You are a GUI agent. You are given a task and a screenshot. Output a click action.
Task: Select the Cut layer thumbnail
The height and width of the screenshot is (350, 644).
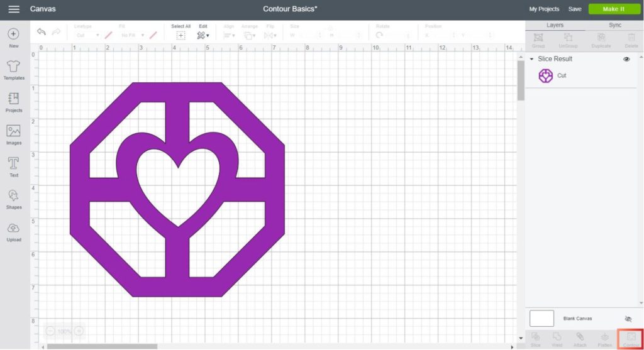546,75
